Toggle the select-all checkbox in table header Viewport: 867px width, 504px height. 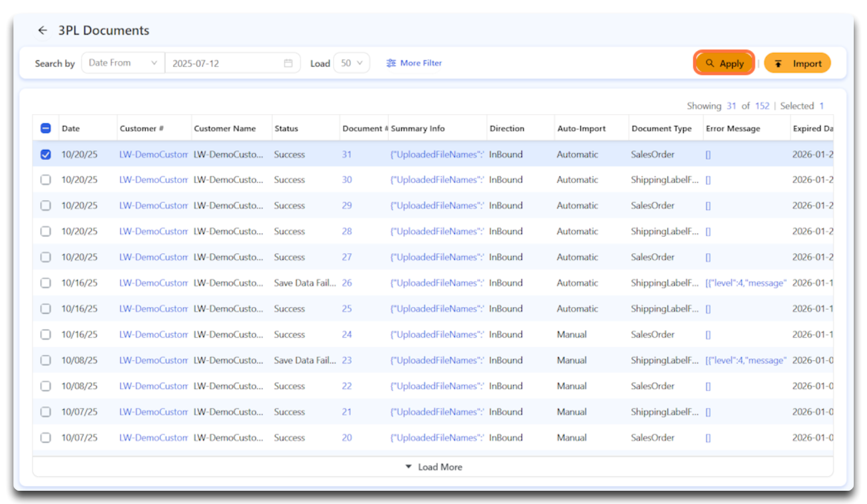[46, 129]
